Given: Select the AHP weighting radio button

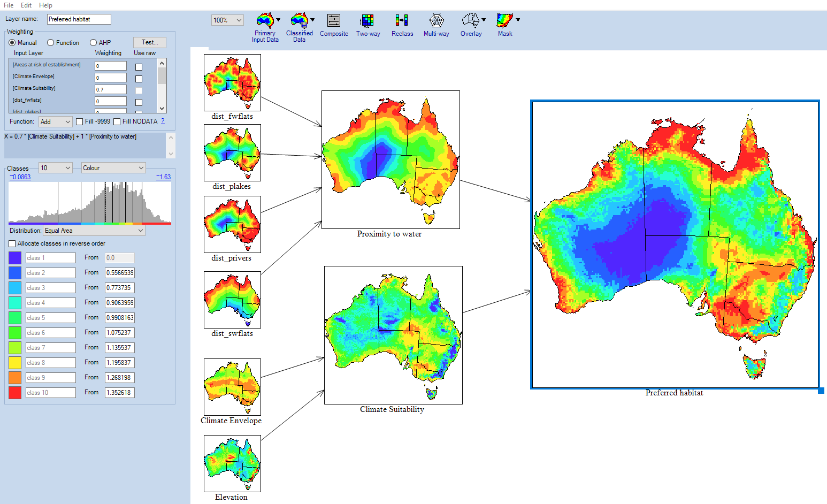Looking at the screenshot, I should click(93, 43).
